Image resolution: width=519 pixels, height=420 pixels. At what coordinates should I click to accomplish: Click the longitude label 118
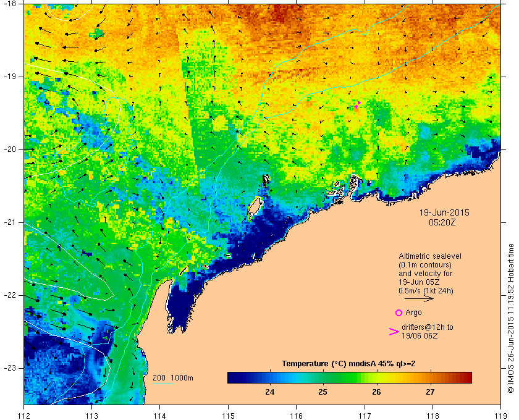(x=432, y=416)
